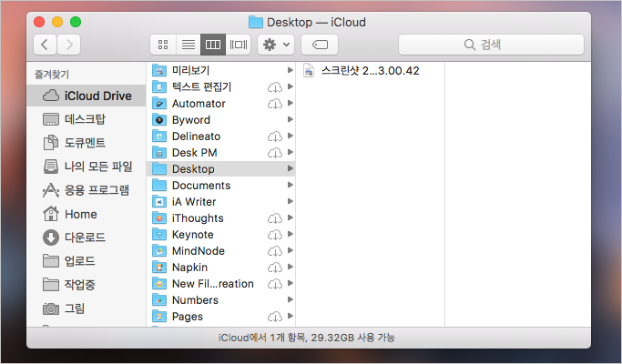
Task: Click the Automator folder icon
Action: pos(159,104)
